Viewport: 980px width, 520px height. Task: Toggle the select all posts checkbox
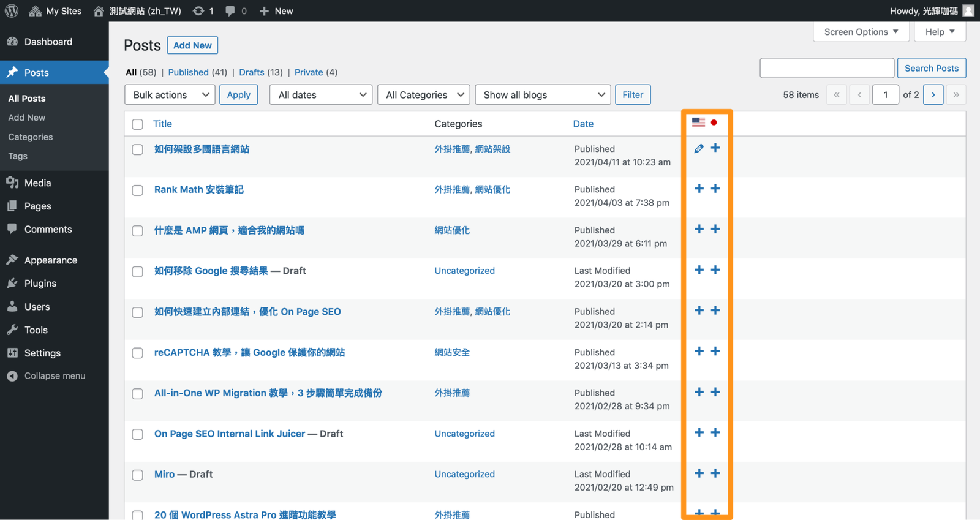point(138,124)
